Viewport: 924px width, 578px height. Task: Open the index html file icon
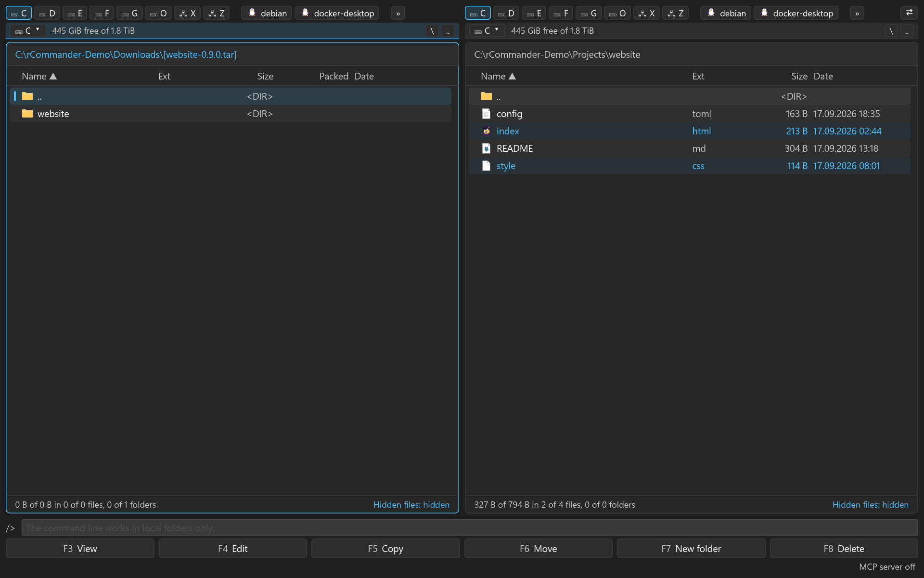pyautogui.click(x=487, y=131)
